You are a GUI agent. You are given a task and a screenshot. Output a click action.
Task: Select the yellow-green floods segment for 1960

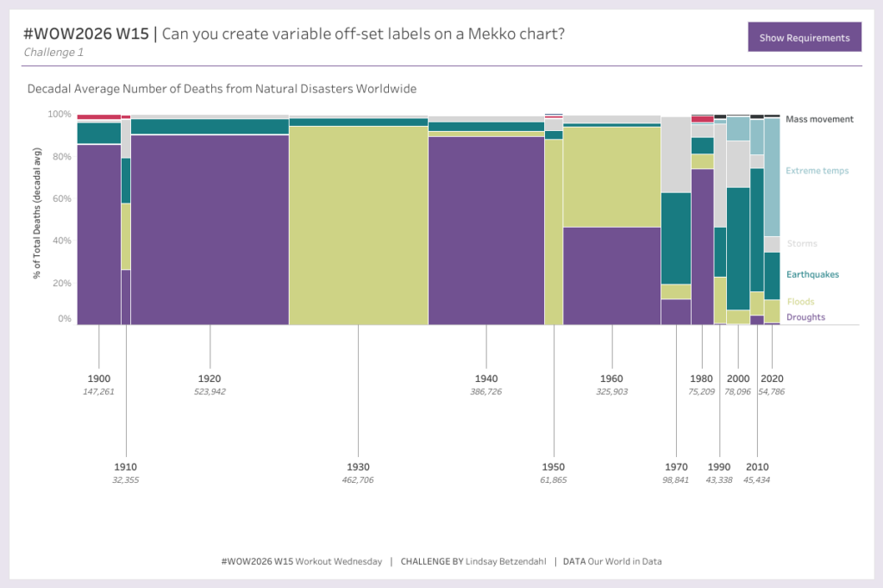[x=611, y=177]
